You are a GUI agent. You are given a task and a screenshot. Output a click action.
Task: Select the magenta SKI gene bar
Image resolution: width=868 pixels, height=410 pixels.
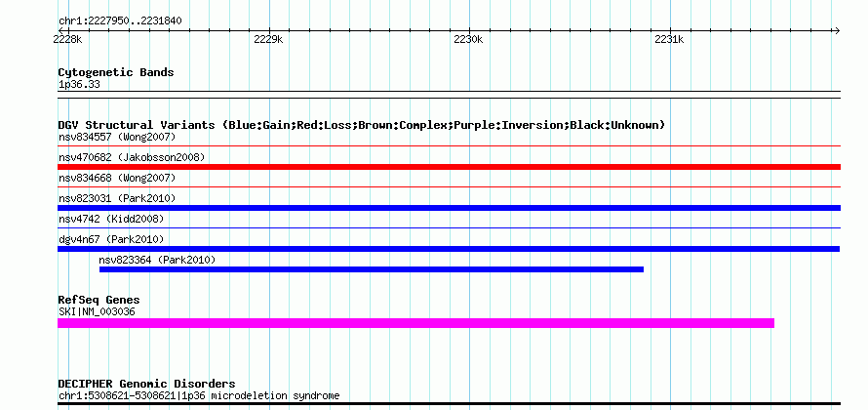415,323
